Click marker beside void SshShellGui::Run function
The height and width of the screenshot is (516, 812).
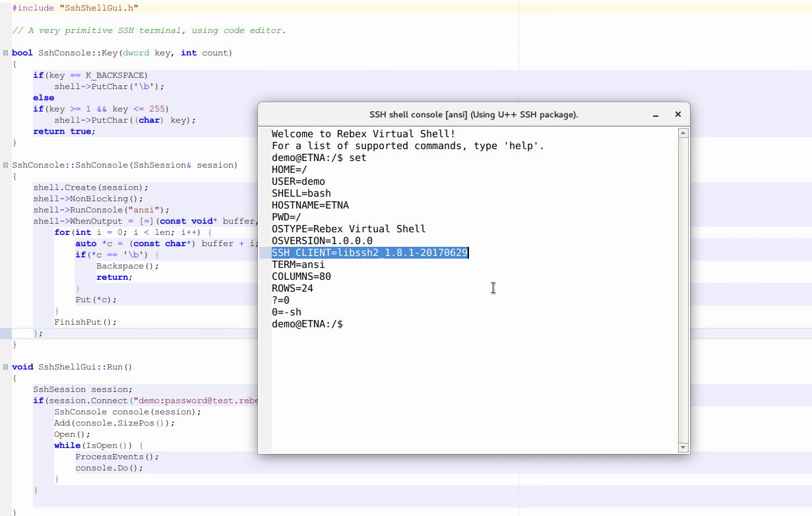pyautogui.click(x=5, y=367)
